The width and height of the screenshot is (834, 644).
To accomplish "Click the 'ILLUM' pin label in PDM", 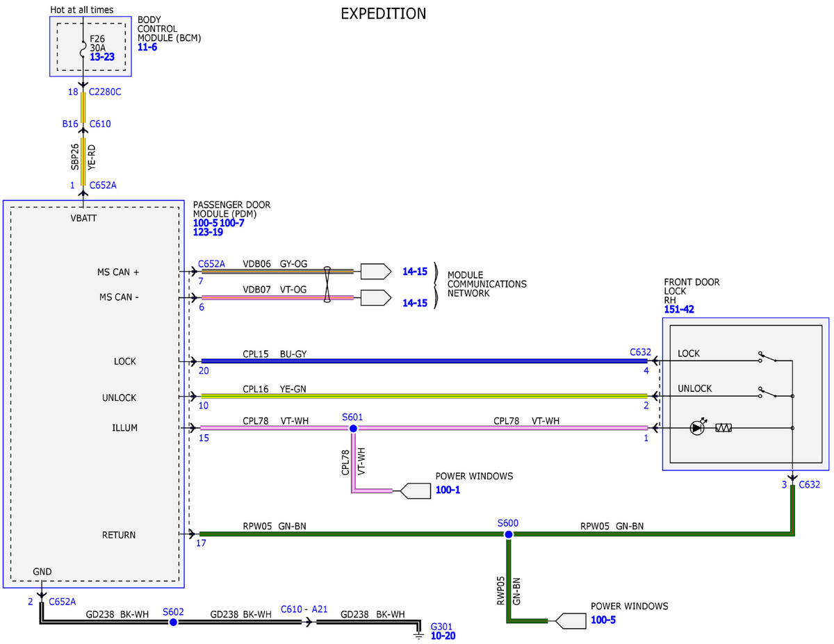I will click(125, 428).
